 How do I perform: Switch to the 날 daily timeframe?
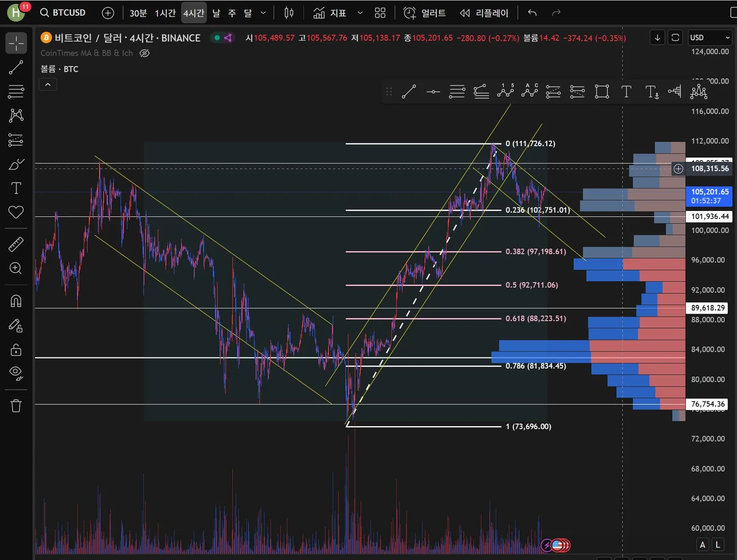tap(216, 13)
